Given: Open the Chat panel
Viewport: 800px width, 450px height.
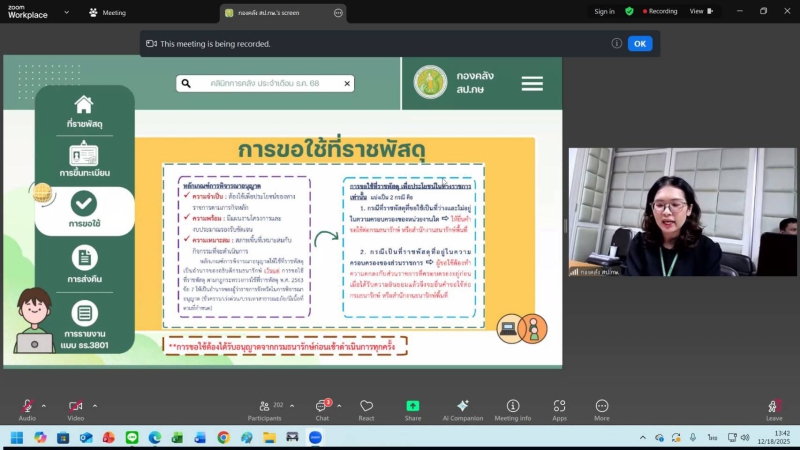Looking at the screenshot, I should click(322, 406).
